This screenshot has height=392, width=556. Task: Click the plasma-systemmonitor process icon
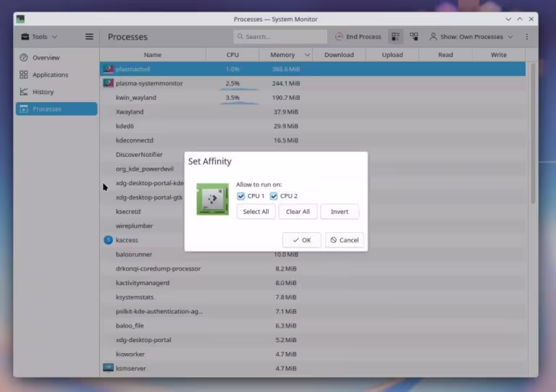108,83
